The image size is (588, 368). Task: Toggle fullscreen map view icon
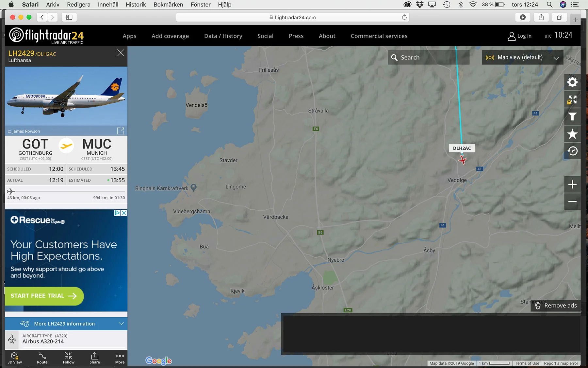click(572, 99)
